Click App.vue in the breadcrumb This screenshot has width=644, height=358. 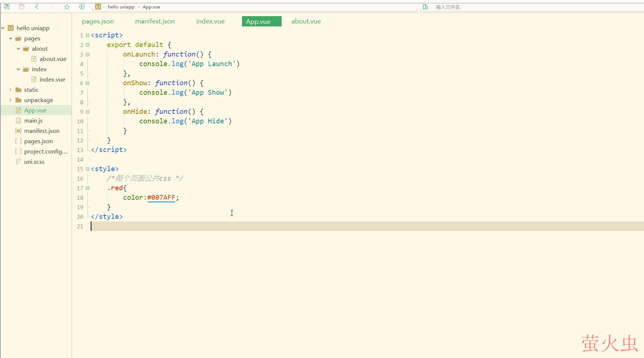tap(151, 7)
